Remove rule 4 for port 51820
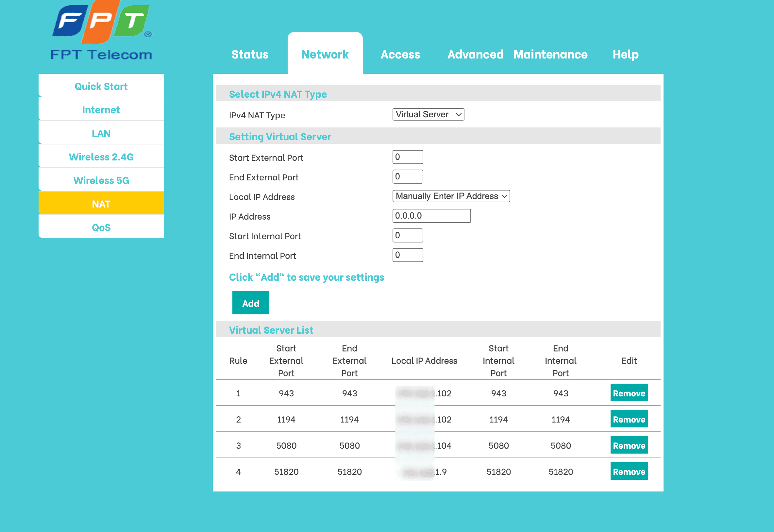The width and height of the screenshot is (774, 532). coord(629,471)
